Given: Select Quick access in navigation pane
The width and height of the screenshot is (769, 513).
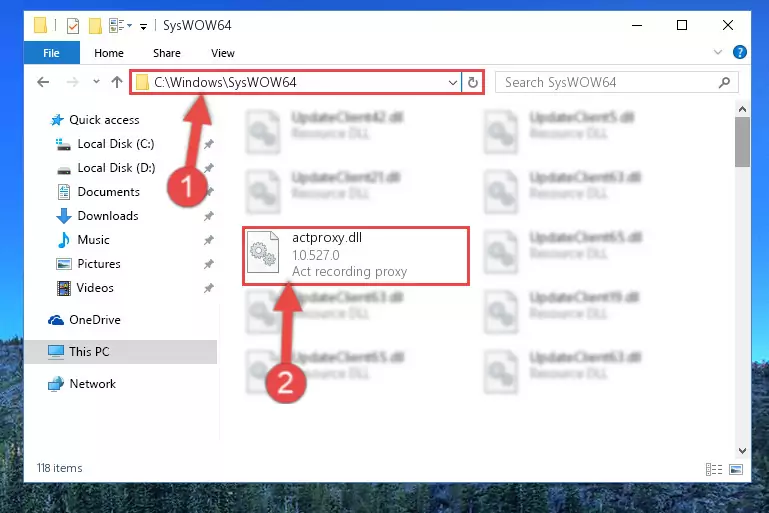Looking at the screenshot, I should point(95,120).
